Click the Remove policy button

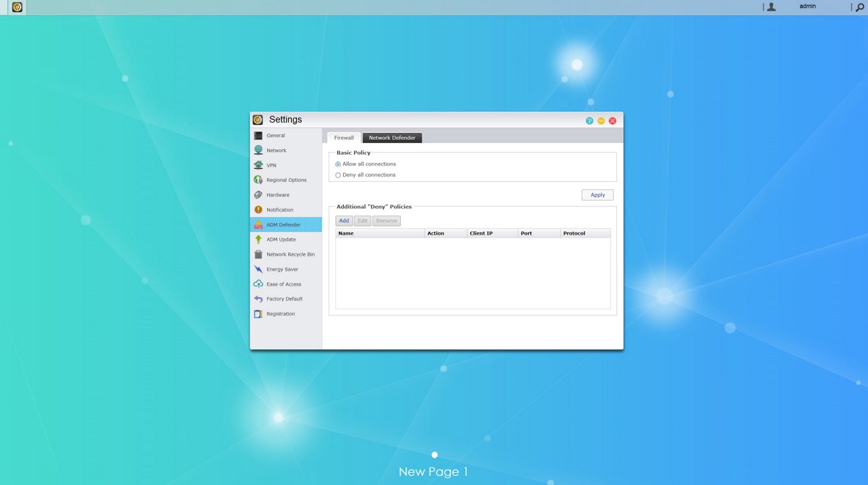pyautogui.click(x=387, y=220)
